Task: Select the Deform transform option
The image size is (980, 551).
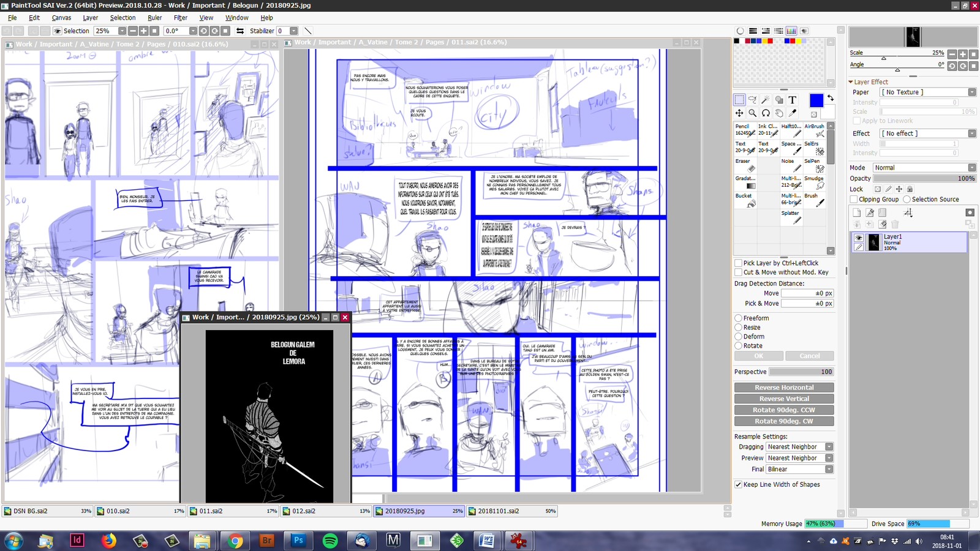Action: (x=739, y=337)
